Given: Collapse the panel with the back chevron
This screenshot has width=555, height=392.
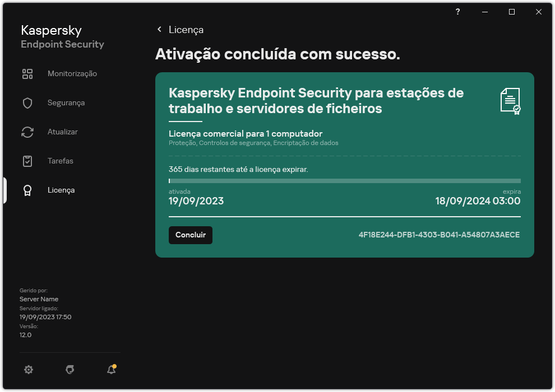Looking at the screenshot, I should click(159, 30).
